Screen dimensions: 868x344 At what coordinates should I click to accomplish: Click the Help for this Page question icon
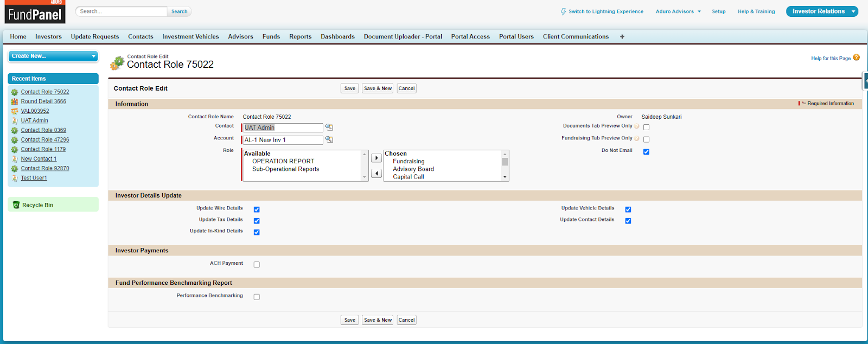(857, 58)
